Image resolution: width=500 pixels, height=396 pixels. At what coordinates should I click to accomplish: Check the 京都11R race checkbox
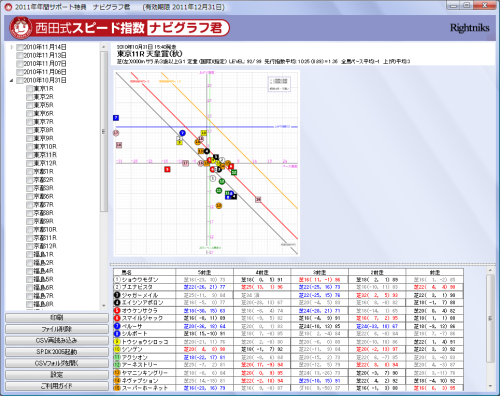coord(30,238)
